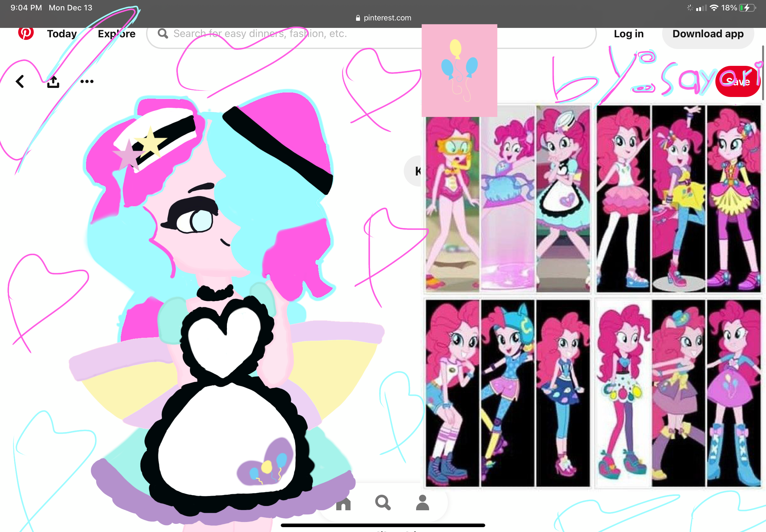Go back with the left chevron

[x=20, y=81]
